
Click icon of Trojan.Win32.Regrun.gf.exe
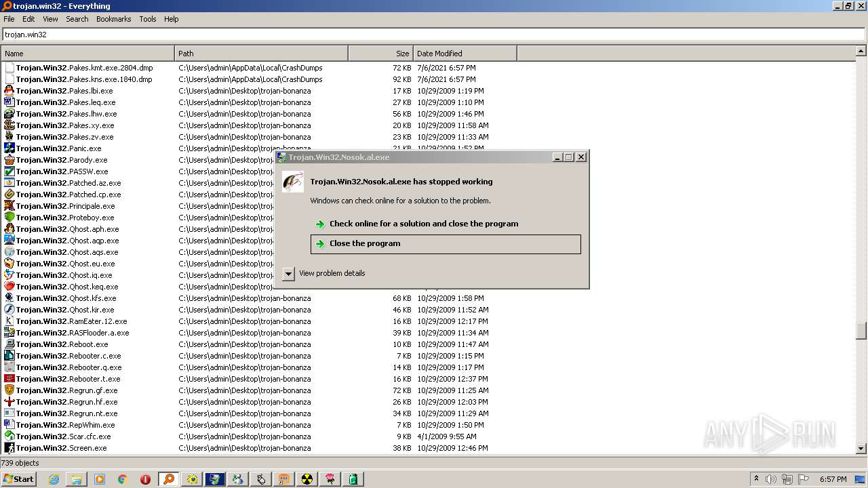(x=9, y=390)
